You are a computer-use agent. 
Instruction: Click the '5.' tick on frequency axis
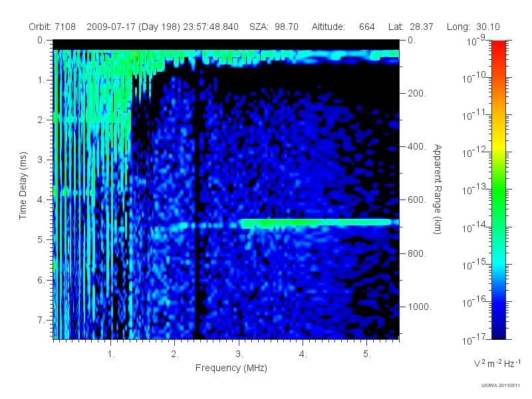coord(367,354)
